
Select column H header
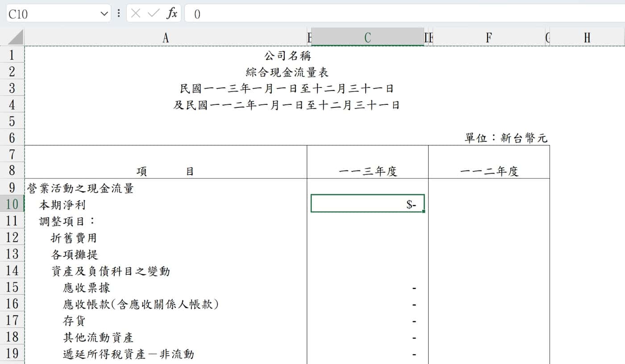(x=587, y=38)
